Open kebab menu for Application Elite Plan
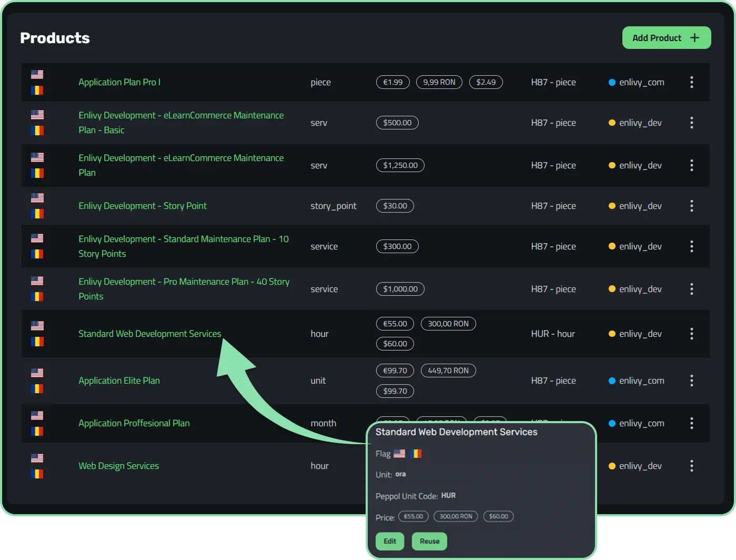Screen dimensions: 736x560 (x=691, y=381)
